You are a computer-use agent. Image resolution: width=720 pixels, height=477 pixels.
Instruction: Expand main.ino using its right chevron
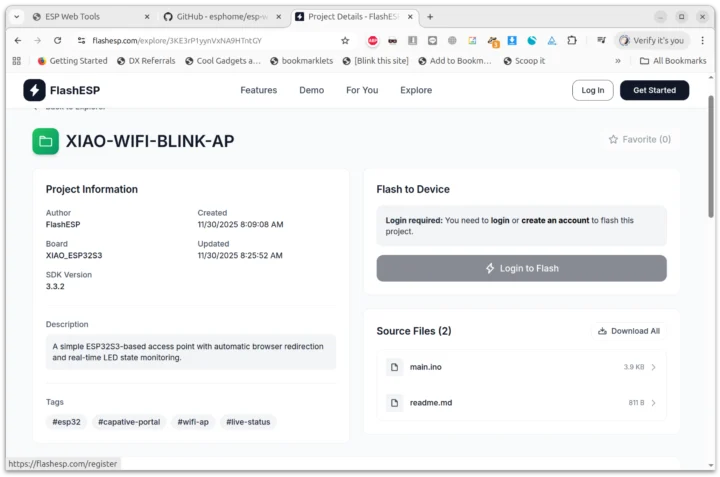(x=653, y=367)
